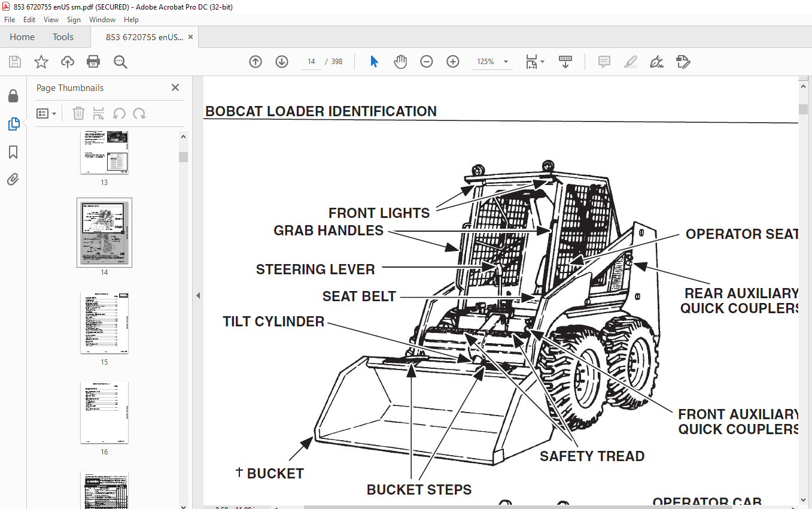Close the Page Thumbnails panel
Viewport: 812px width, 509px height.
(175, 87)
